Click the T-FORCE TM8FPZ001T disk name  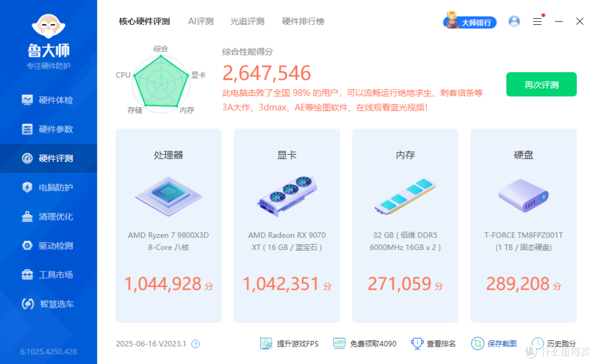[x=524, y=236]
